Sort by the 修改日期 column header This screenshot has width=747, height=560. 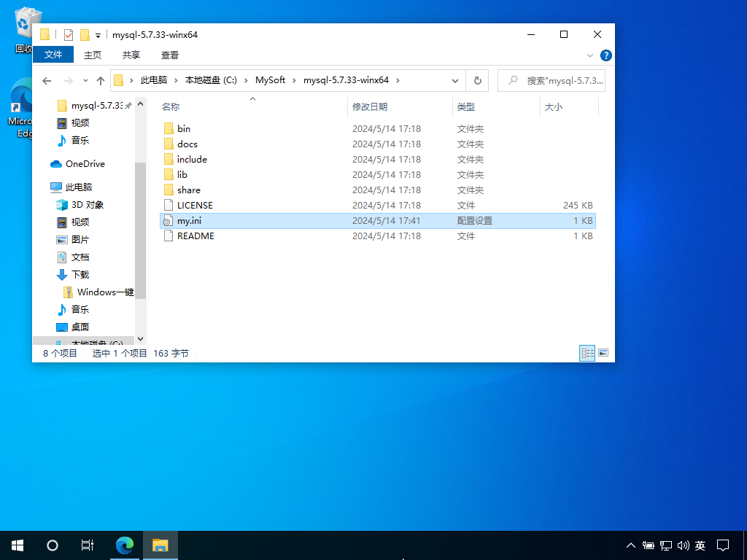tap(370, 107)
